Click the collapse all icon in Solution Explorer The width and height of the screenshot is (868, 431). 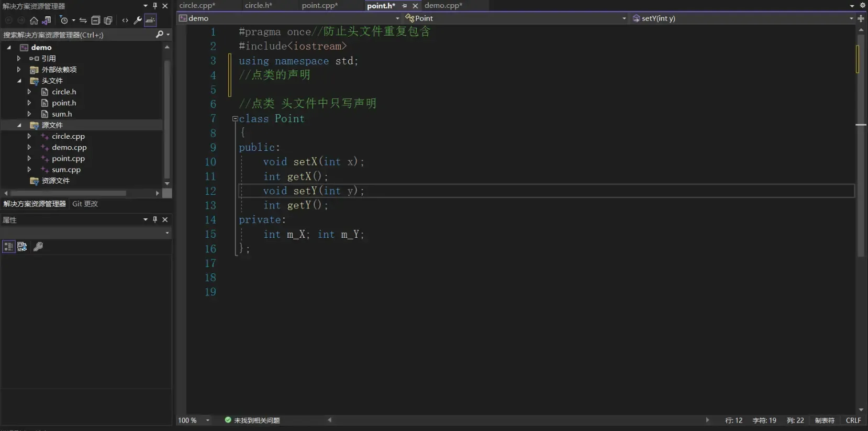[96, 20]
